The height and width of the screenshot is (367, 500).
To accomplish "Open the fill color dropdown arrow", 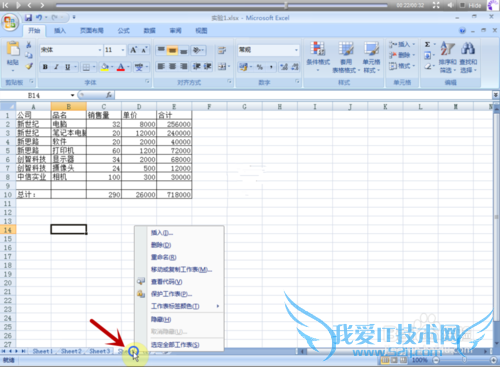I will point(112,67).
